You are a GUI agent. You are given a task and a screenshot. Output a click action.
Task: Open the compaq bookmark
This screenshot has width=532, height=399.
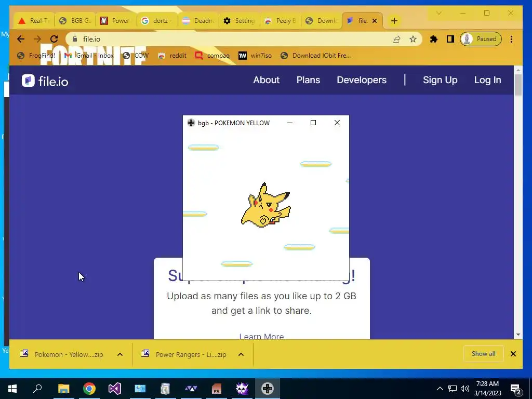[212, 55]
